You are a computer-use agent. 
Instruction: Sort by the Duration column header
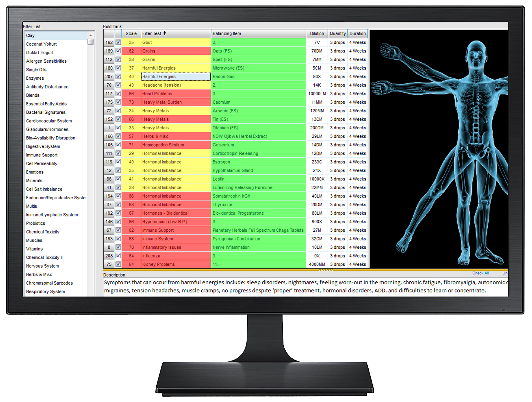pos(358,33)
